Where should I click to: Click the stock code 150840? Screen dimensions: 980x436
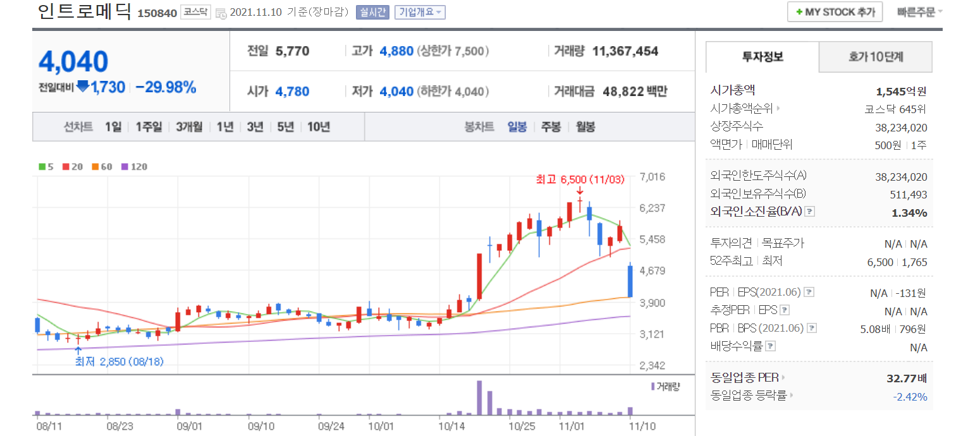[157, 13]
